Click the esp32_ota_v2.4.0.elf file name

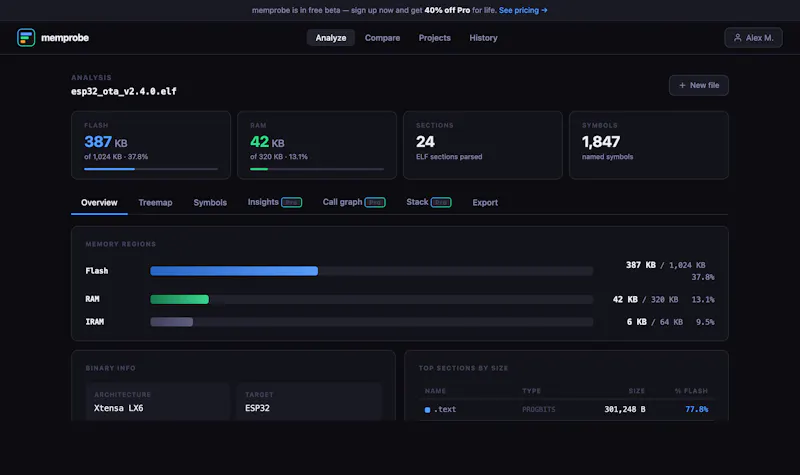(x=123, y=91)
